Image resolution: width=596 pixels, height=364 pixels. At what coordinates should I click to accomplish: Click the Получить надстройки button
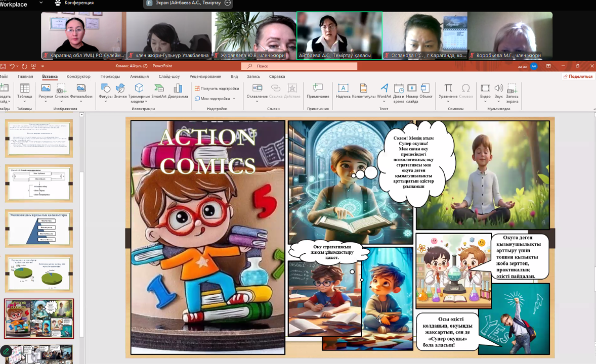pyautogui.click(x=217, y=88)
